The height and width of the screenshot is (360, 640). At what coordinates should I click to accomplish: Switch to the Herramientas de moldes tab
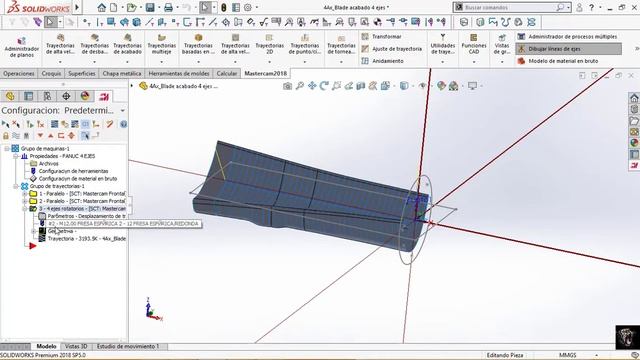point(179,73)
